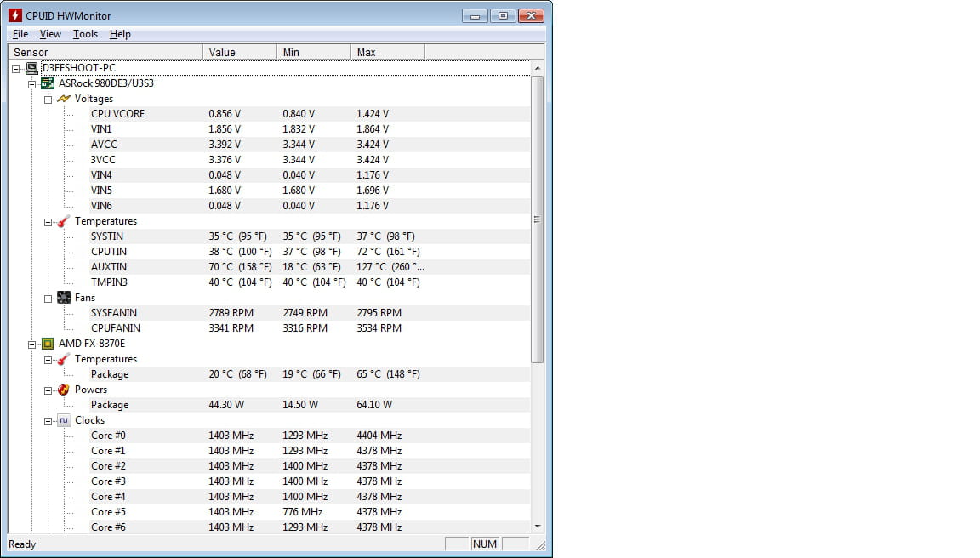This screenshot has height=558, width=980.
Task: Collapse the D3FFSHOOT-PC root node
Action: pyautogui.click(x=16, y=69)
